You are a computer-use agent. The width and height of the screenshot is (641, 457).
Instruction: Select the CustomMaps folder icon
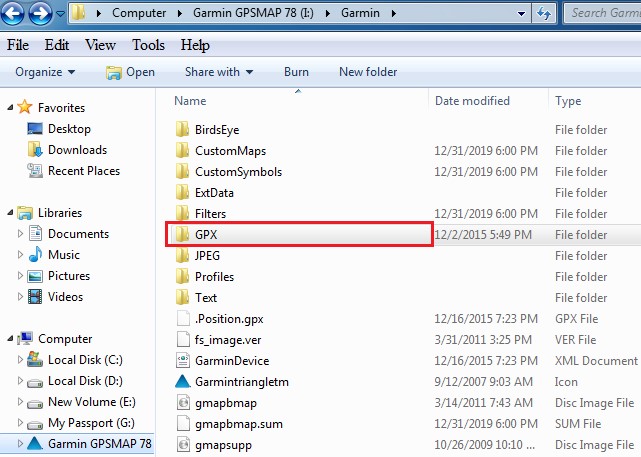(182, 150)
